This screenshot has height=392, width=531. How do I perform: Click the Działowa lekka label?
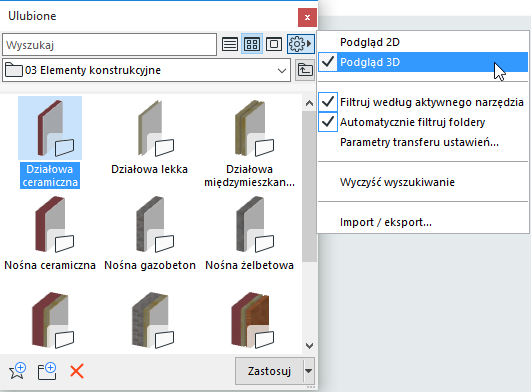pyautogui.click(x=149, y=169)
